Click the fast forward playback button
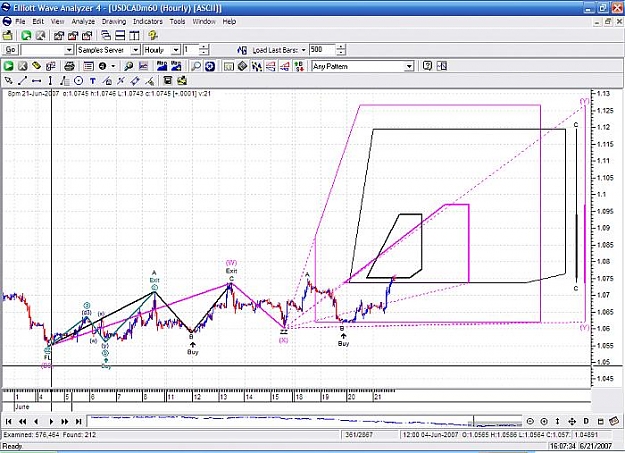This screenshot has width=625, height=453. coord(65,421)
